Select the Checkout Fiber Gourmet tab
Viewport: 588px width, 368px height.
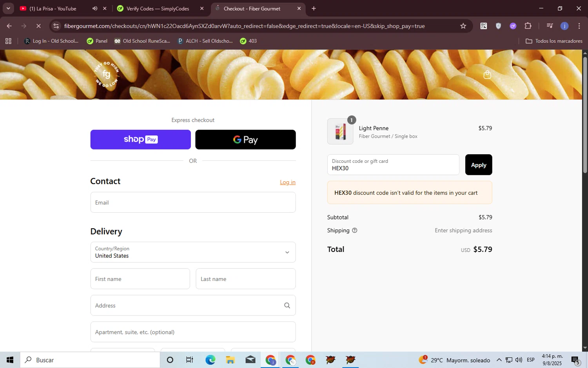point(252,8)
